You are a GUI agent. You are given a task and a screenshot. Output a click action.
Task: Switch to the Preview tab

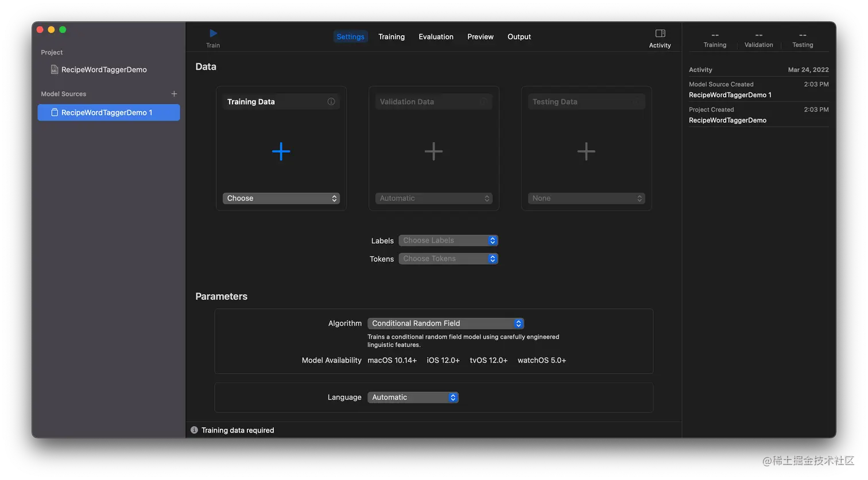tap(480, 36)
